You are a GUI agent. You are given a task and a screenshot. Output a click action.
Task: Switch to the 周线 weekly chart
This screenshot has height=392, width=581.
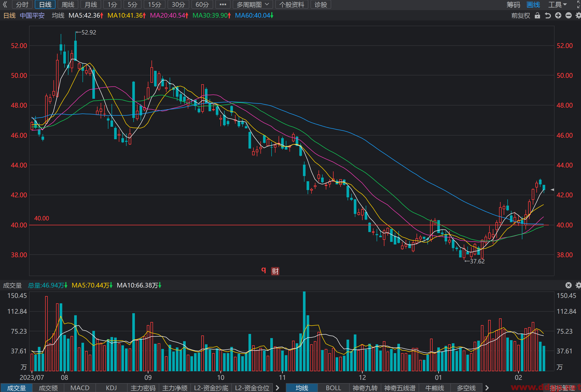pyautogui.click(x=68, y=4)
